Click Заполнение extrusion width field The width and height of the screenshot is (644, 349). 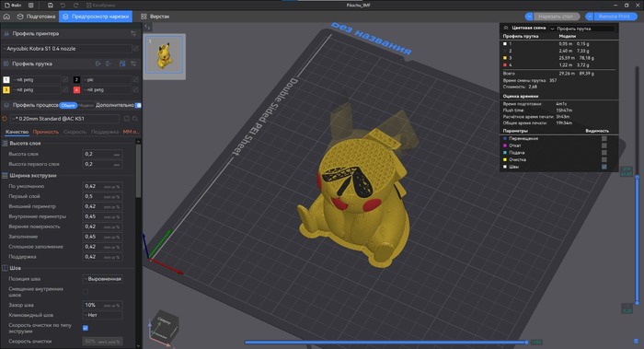102,237
